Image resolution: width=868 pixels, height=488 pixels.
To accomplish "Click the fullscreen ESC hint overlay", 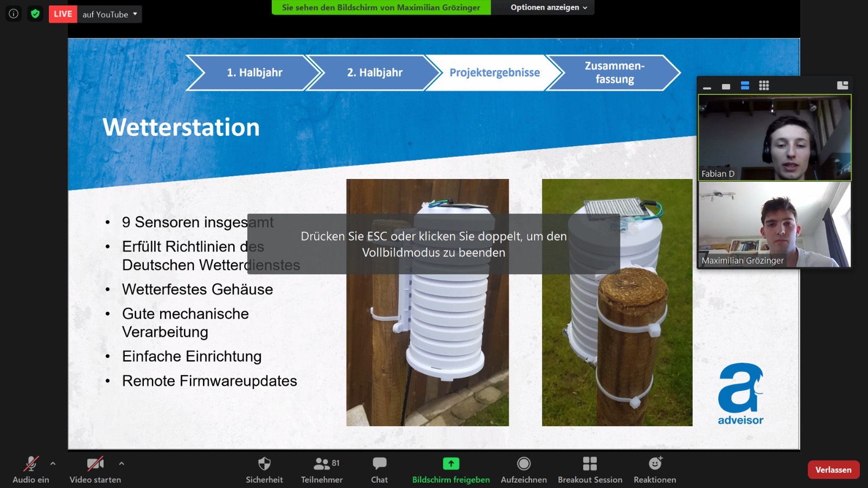I will [x=433, y=244].
